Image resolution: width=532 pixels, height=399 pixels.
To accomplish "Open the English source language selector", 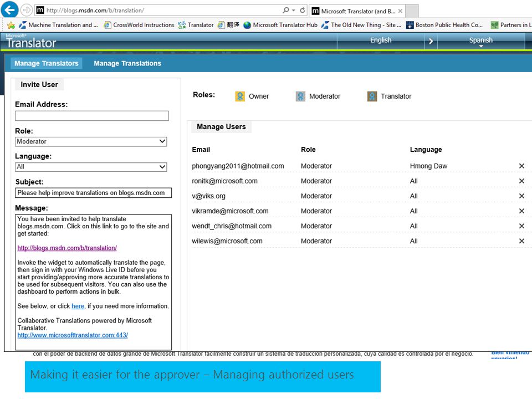I will pyautogui.click(x=381, y=40).
